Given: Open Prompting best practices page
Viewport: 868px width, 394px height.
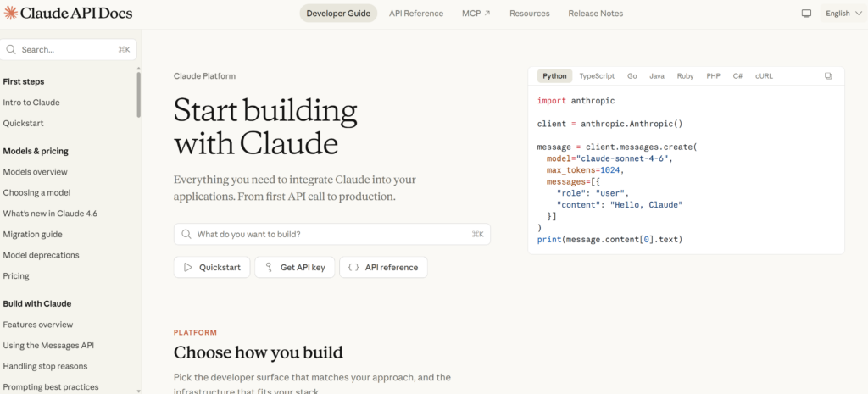Looking at the screenshot, I should [51, 387].
